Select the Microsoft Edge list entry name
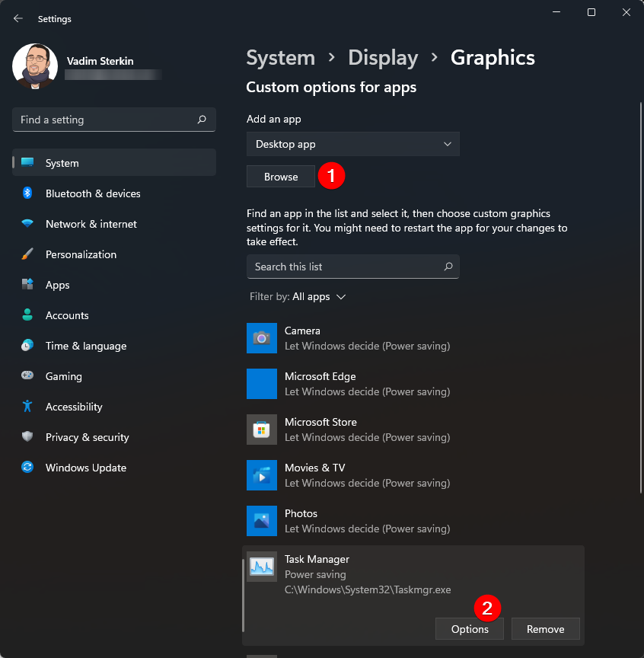 [x=320, y=376]
